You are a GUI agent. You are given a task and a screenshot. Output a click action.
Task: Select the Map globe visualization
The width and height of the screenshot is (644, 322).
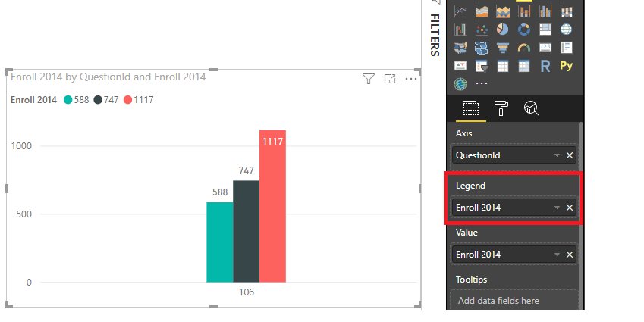click(567, 30)
